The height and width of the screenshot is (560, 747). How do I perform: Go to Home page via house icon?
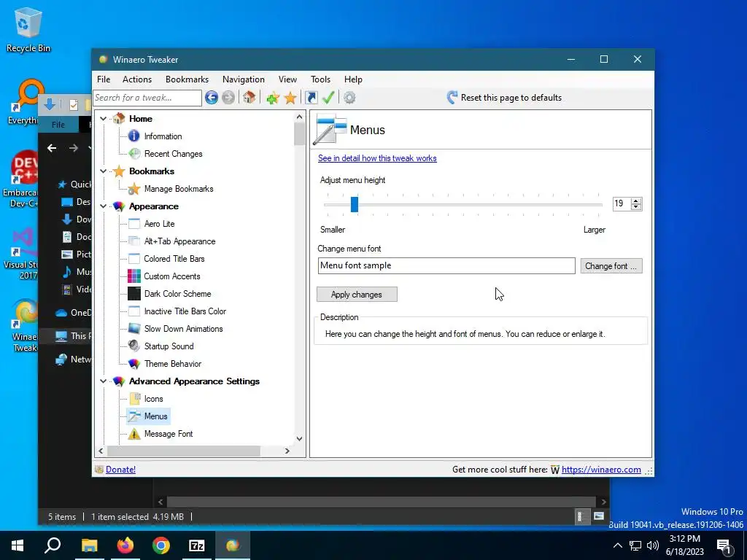[x=249, y=98]
